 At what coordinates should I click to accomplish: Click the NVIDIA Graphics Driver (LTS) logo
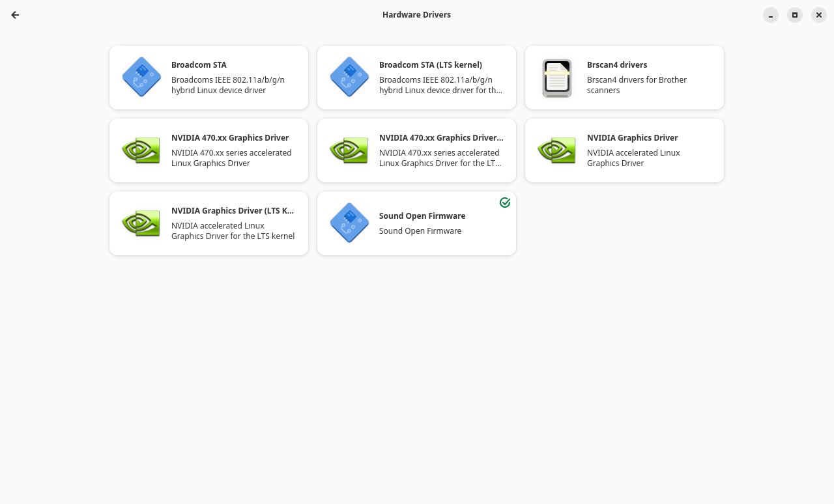pyautogui.click(x=141, y=223)
